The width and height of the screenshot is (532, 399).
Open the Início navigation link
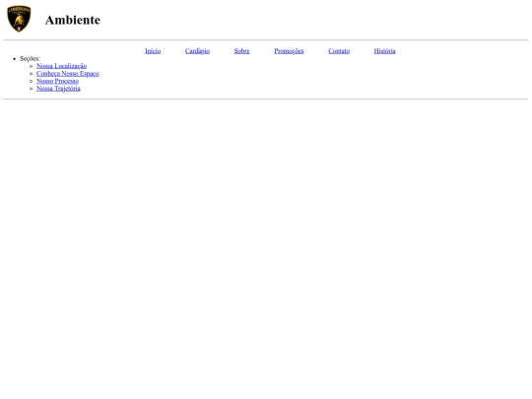pos(153,51)
